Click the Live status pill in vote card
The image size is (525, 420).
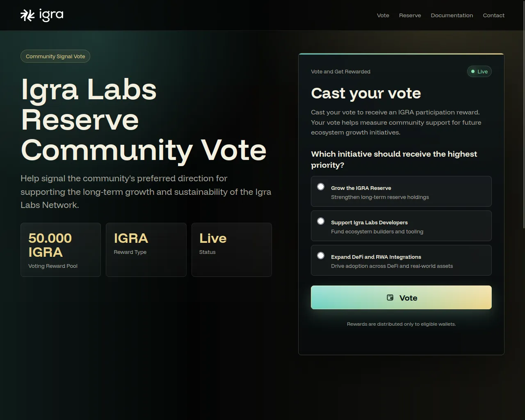click(479, 71)
